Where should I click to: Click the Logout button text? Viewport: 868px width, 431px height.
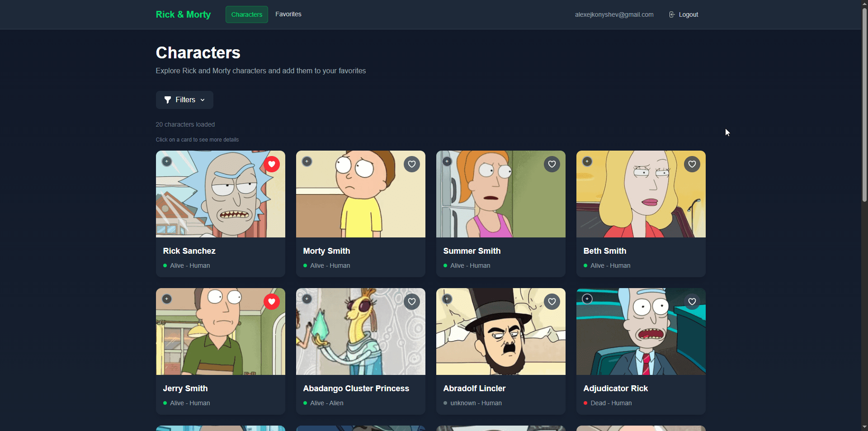click(x=689, y=14)
